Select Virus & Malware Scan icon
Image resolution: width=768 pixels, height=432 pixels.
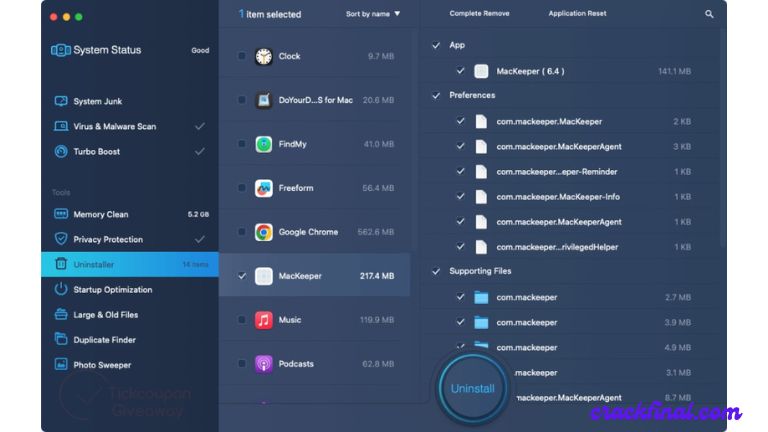point(61,126)
